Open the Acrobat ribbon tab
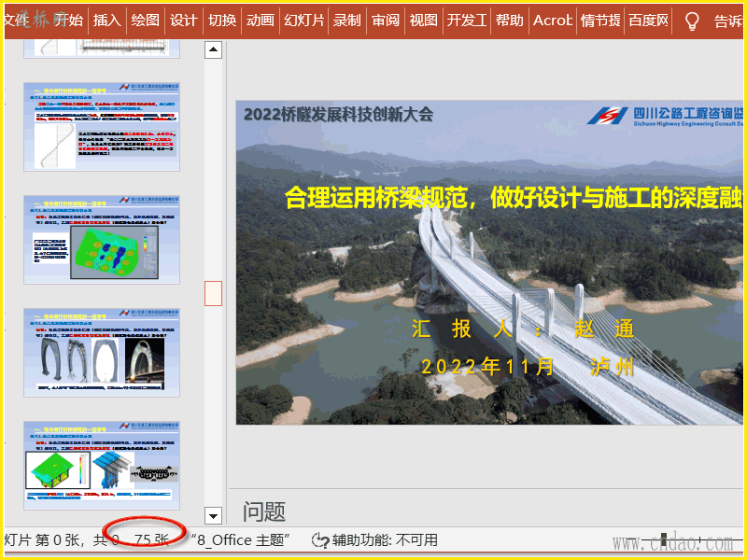Viewport: 747px width, 560px height. (x=553, y=21)
